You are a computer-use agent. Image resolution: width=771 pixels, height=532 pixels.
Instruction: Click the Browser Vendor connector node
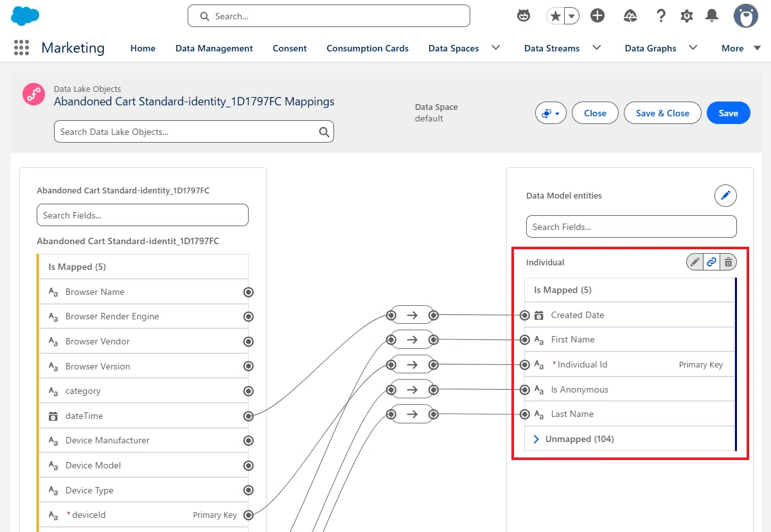coord(249,342)
